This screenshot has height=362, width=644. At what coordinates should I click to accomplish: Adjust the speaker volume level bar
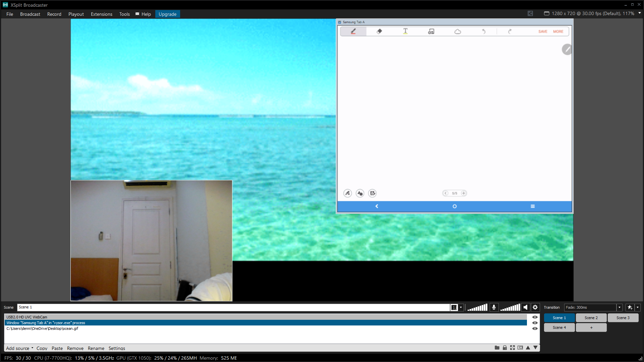pos(511,307)
